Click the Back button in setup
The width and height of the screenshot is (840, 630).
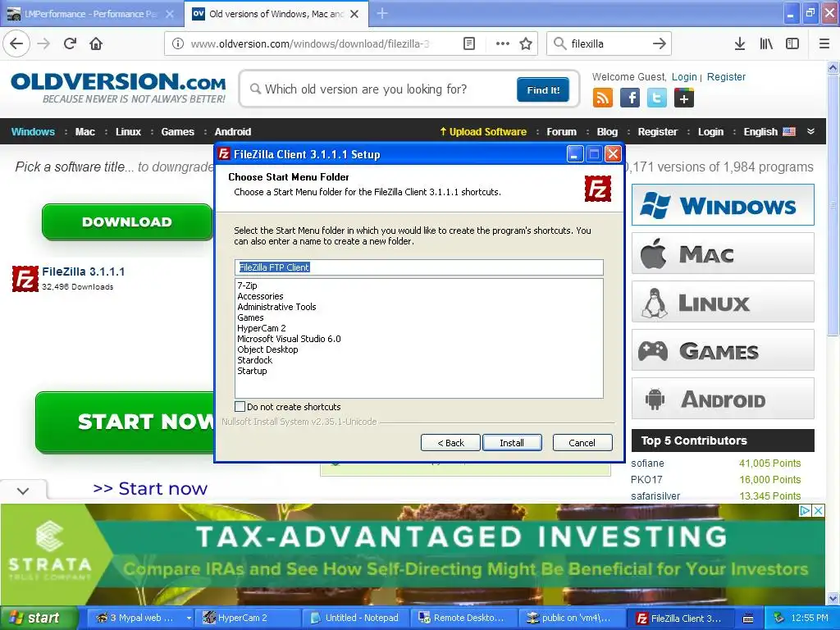point(450,443)
